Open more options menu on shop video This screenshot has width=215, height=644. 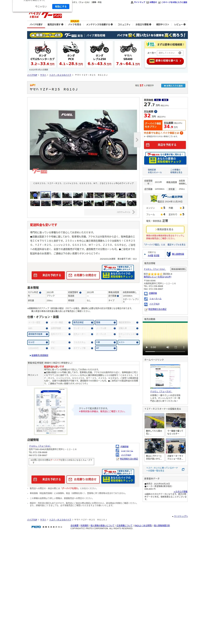click(184, 347)
